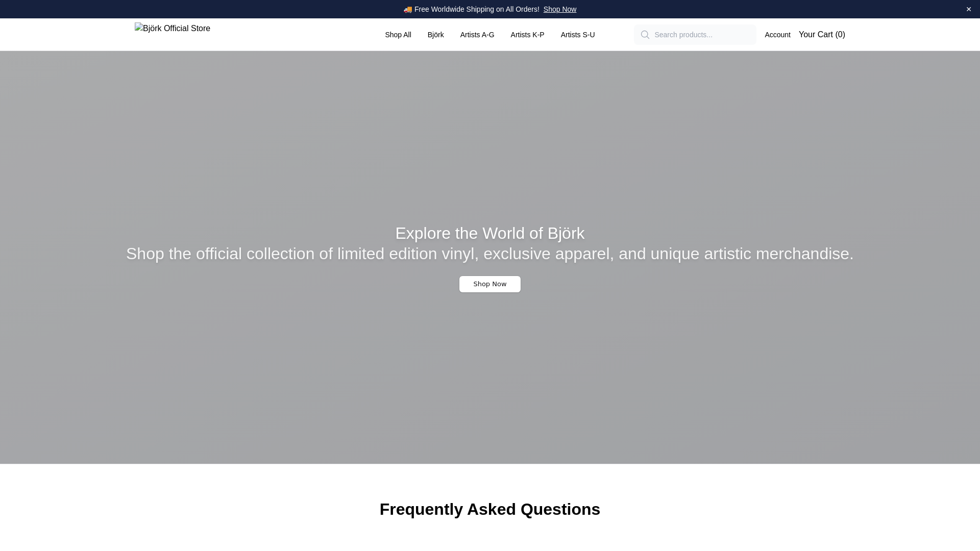
Task: Open the Shop All menu
Action: 398,35
